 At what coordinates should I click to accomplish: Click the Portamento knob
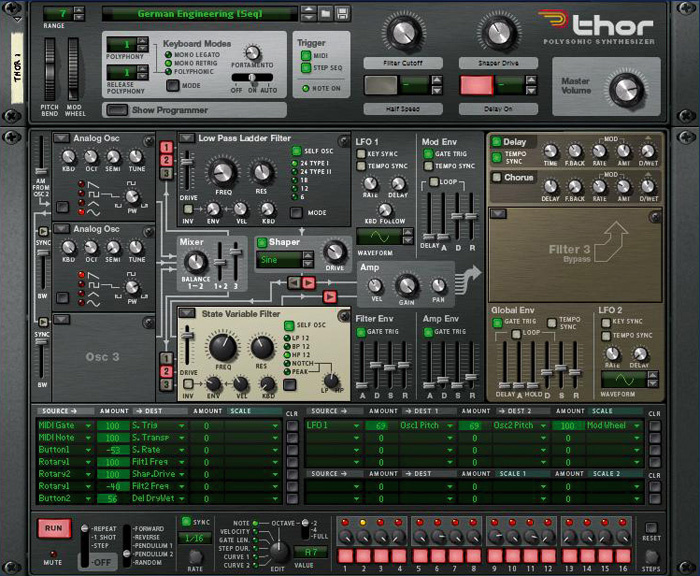click(x=252, y=53)
